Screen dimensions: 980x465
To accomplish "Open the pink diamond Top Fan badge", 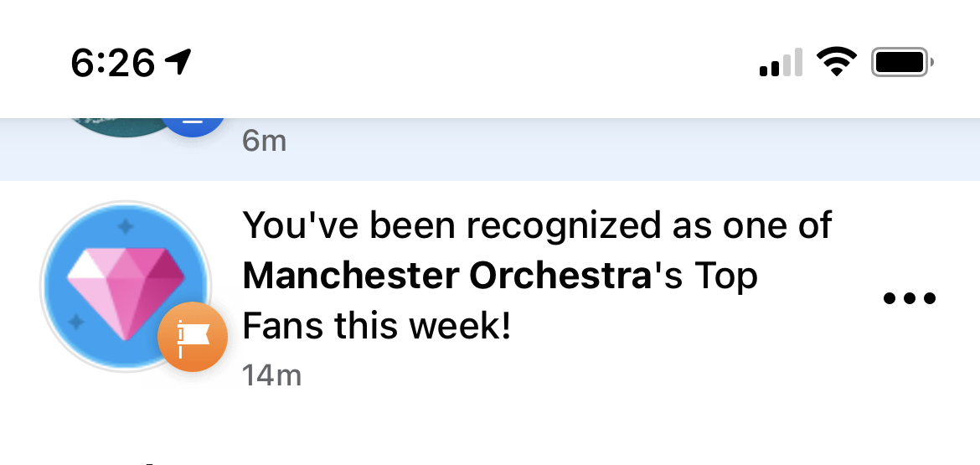I will (124, 285).
